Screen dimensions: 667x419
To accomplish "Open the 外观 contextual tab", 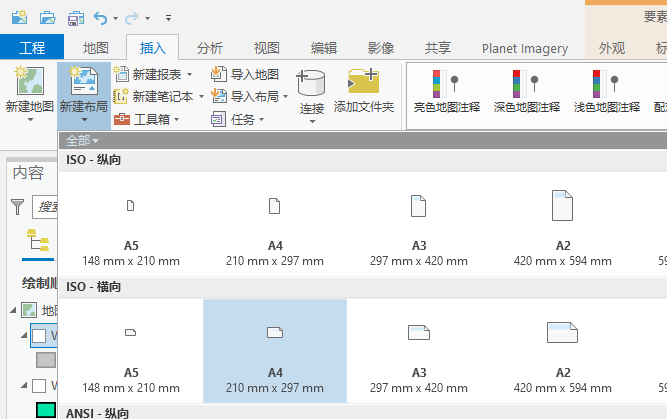I will pyautogui.click(x=612, y=48).
